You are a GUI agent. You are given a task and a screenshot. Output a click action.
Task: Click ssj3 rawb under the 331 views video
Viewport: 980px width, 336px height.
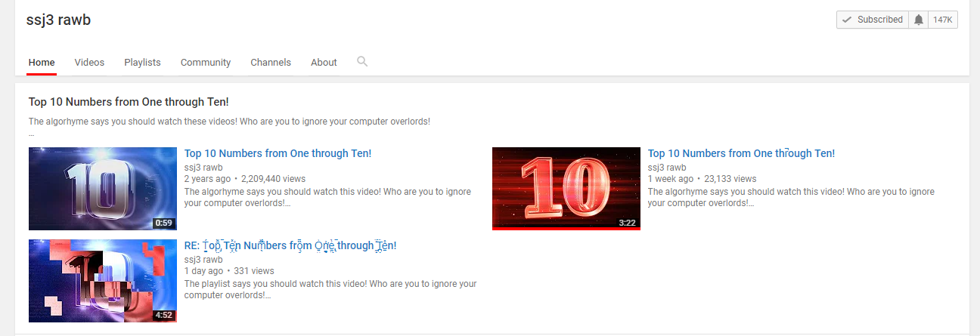click(x=203, y=260)
